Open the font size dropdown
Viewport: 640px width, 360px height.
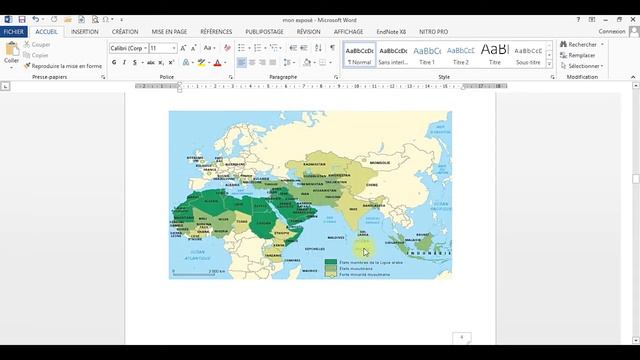174,48
